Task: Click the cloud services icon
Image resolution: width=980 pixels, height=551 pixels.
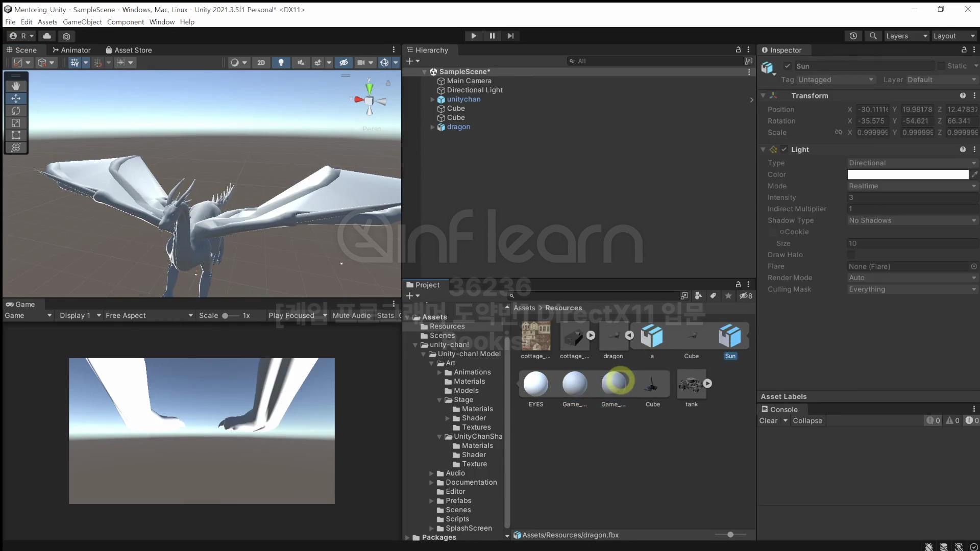Action: tap(47, 36)
